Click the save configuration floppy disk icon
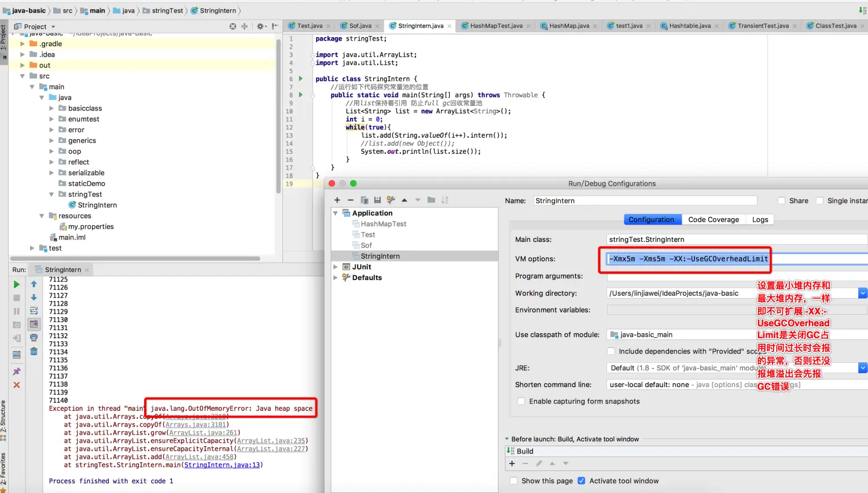 coord(377,200)
